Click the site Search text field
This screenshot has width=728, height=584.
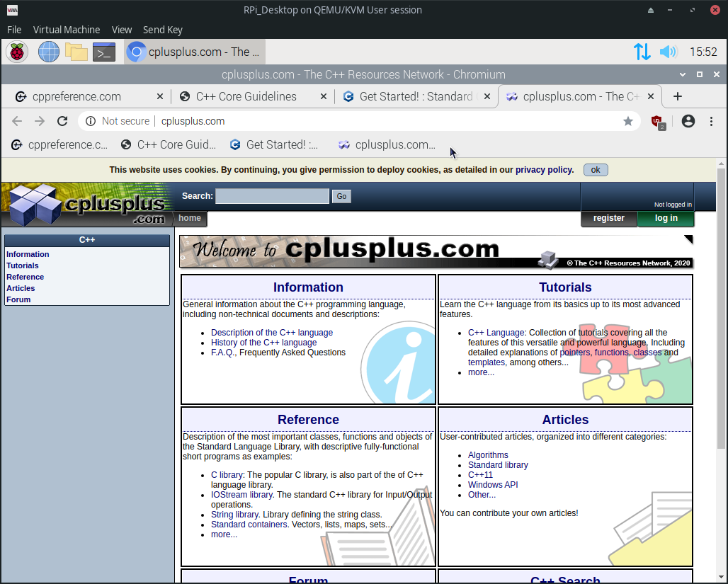point(272,196)
